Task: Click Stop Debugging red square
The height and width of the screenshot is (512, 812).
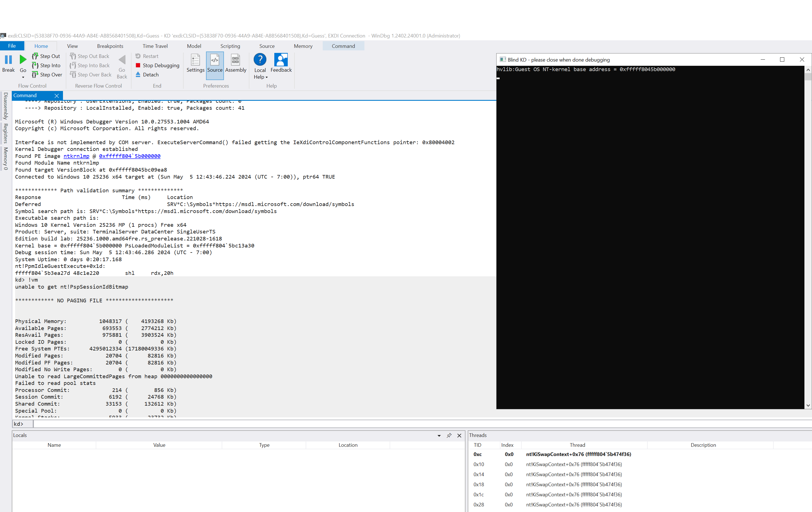Action: coord(138,66)
